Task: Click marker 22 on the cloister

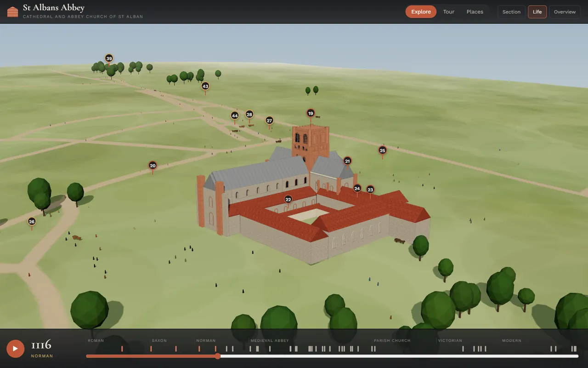Action: point(288,199)
